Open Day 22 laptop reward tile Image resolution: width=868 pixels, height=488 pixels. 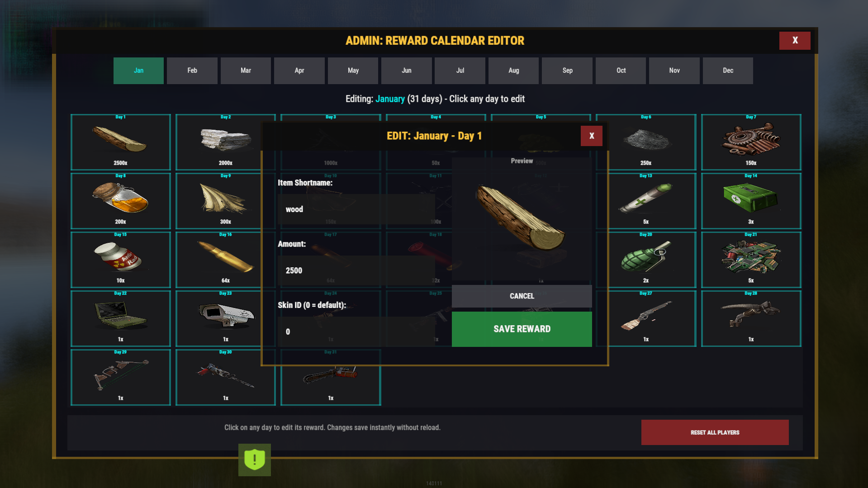[x=120, y=318]
